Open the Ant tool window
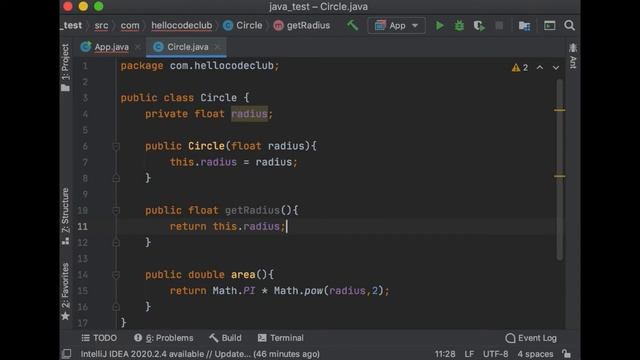640x360 pixels. pyautogui.click(x=573, y=56)
